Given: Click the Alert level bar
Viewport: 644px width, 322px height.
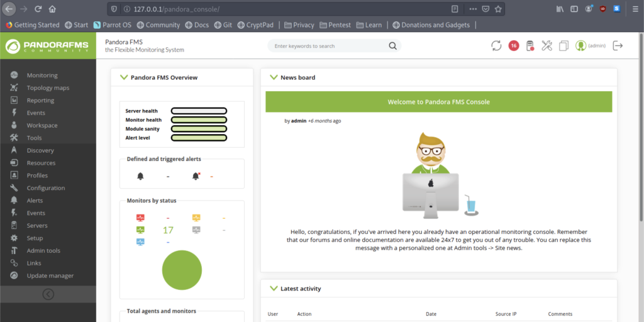Looking at the screenshot, I should coord(199,138).
